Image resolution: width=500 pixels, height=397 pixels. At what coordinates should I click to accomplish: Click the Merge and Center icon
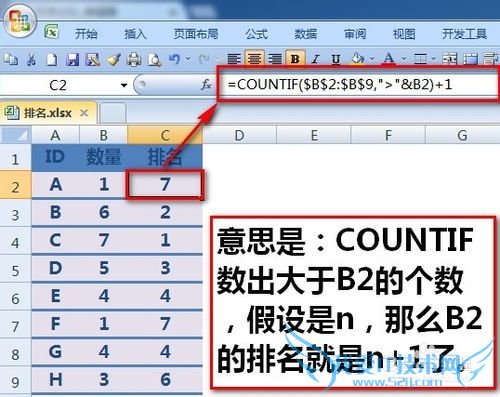pos(449,59)
